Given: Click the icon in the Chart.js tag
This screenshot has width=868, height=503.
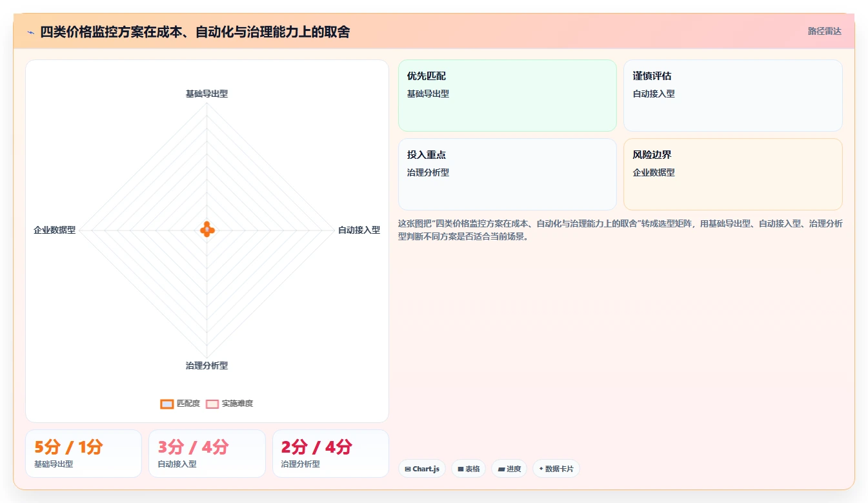Looking at the screenshot, I should pyautogui.click(x=408, y=469).
